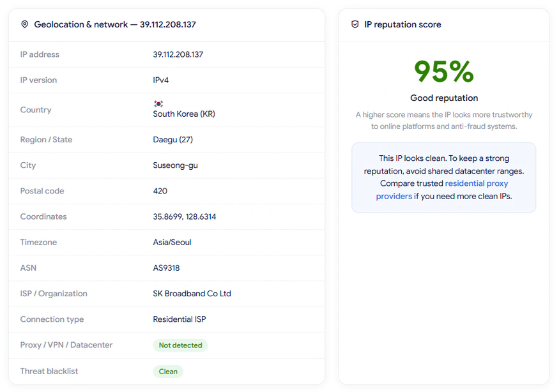Click the 'This IP looks clean' sentence
Image resolution: width=559 pixels, height=392 pixels.
click(412, 158)
